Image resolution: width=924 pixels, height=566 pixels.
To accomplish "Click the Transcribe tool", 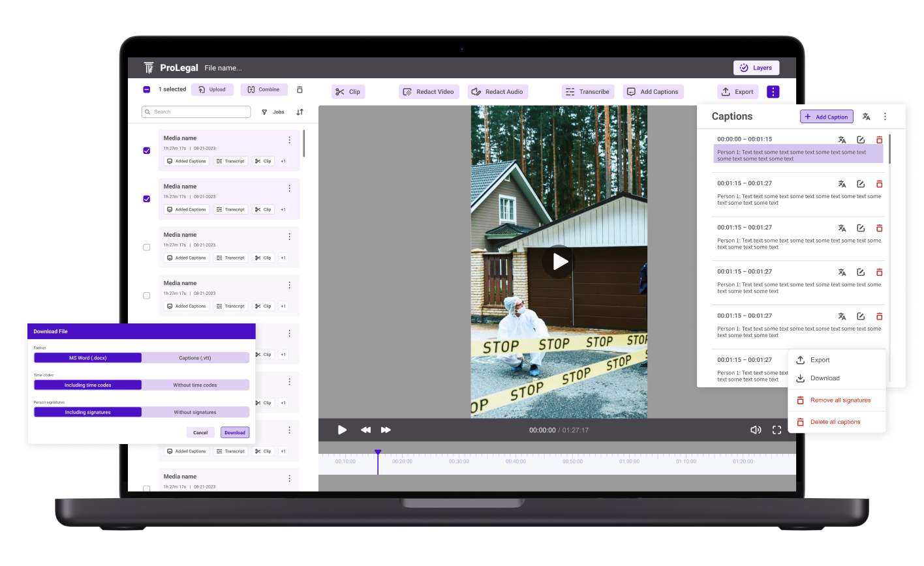I will pyautogui.click(x=588, y=92).
